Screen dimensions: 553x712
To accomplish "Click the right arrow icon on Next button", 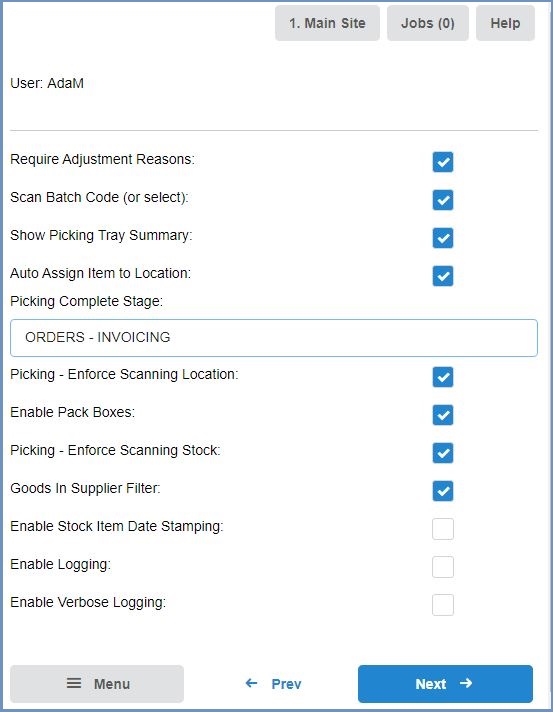I will (466, 683).
